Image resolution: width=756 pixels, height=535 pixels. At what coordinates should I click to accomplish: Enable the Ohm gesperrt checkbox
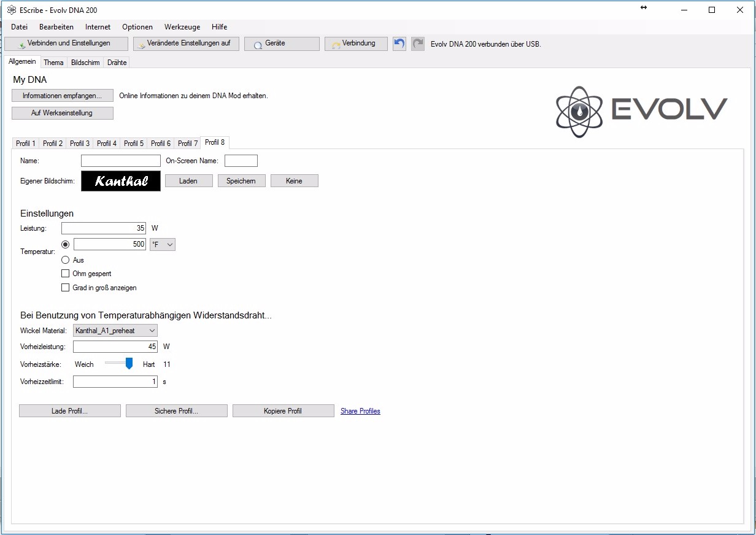(x=66, y=274)
